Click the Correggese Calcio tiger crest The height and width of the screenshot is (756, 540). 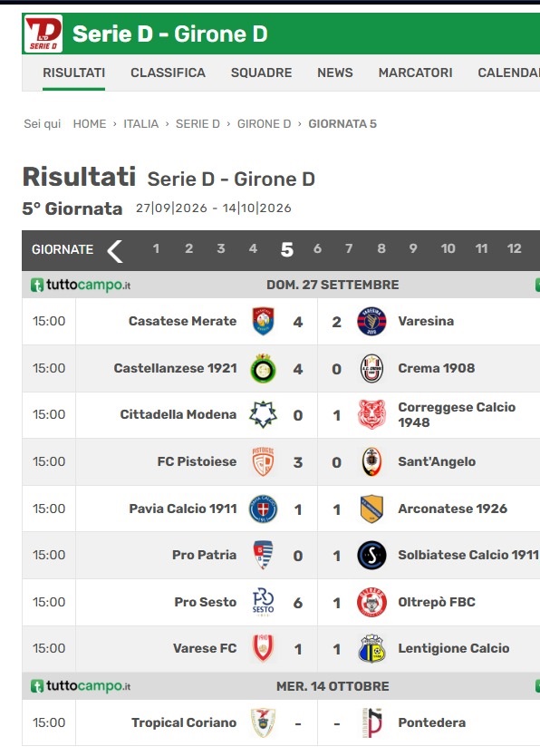371,414
